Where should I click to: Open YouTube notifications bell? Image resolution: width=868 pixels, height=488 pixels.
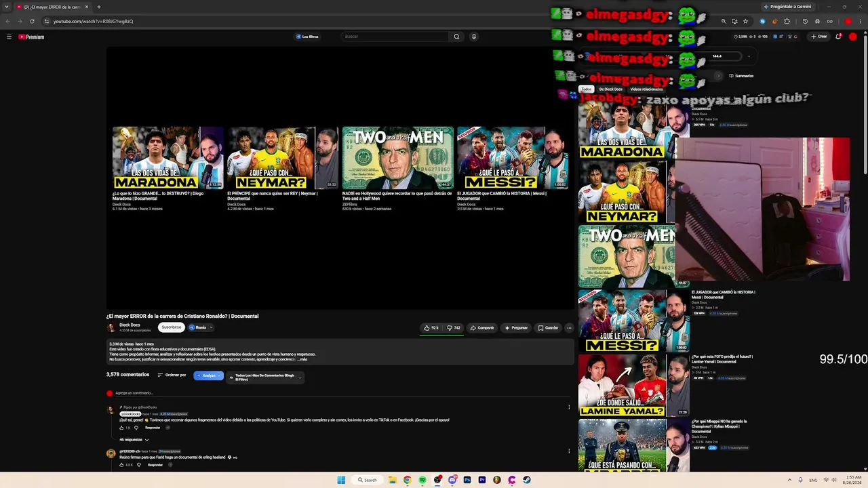click(839, 37)
